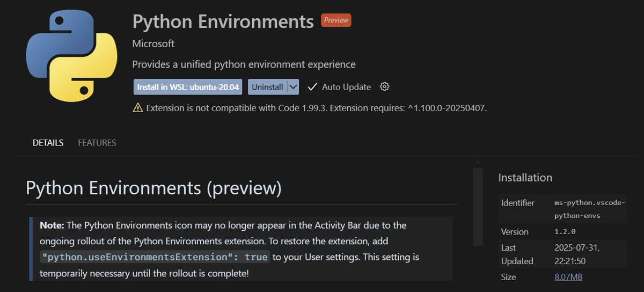Click the Identifier label

[518, 203]
